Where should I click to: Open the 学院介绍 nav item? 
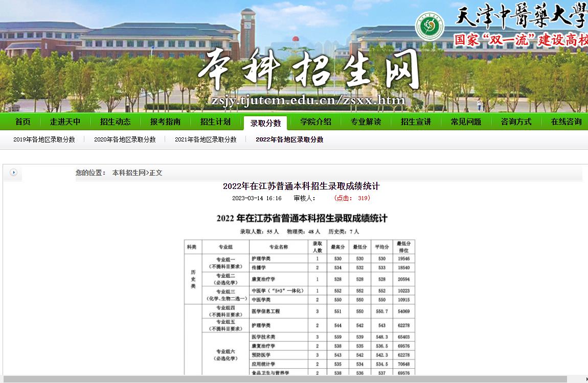[x=316, y=122]
